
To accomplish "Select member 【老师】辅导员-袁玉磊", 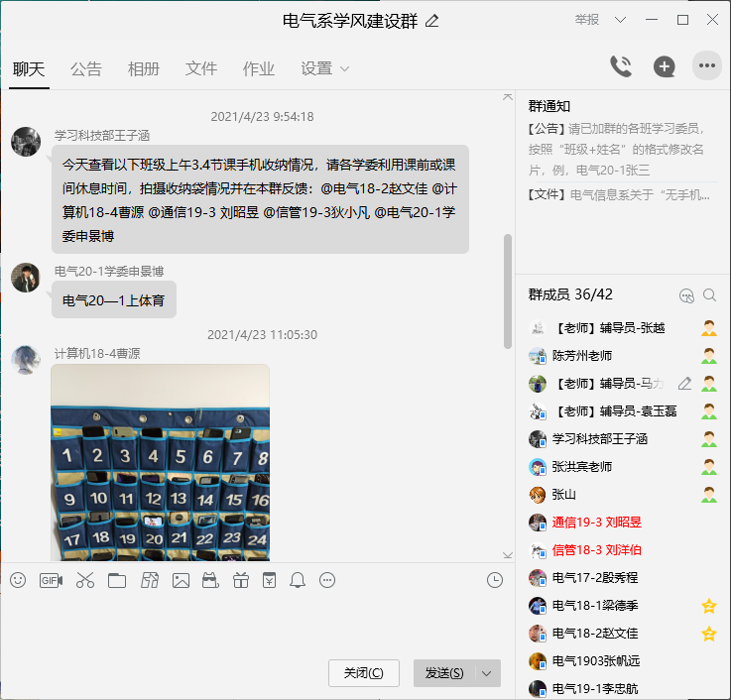I will coord(622,411).
